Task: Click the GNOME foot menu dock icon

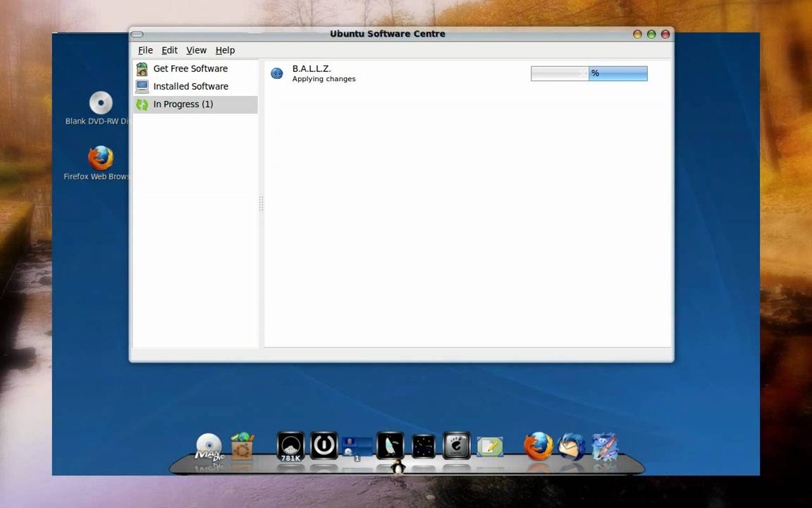Action: [457, 445]
